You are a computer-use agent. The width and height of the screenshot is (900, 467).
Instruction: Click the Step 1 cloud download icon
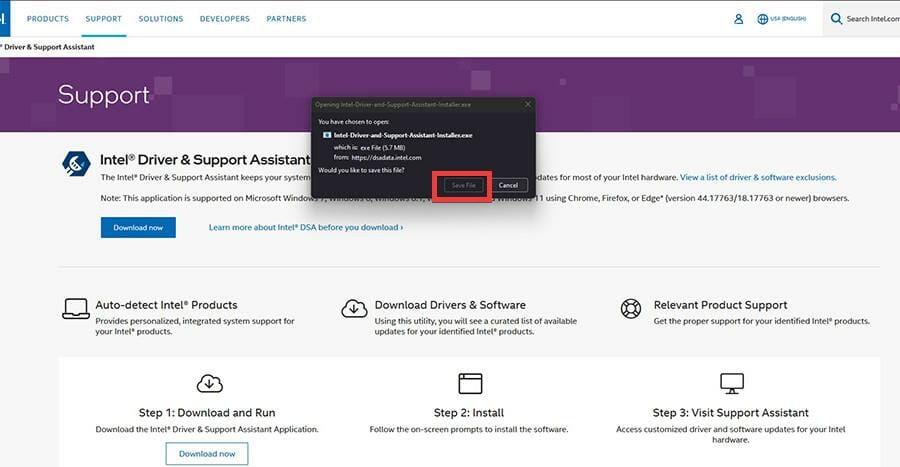[210, 383]
